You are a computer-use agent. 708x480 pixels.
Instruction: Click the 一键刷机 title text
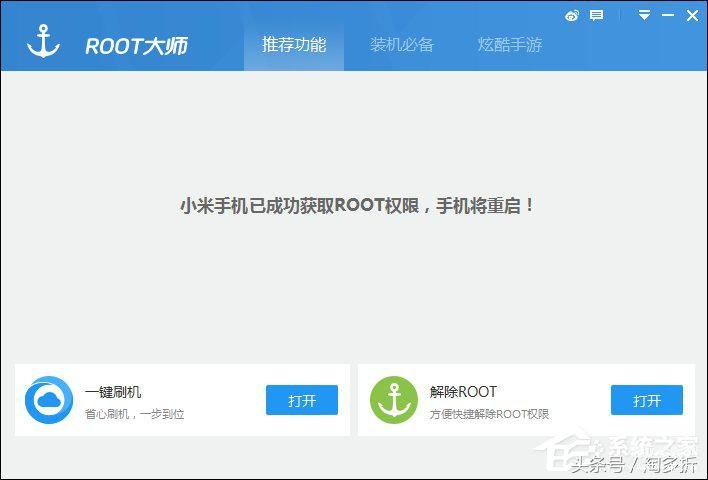pyautogui.click(x=113, y=392)
